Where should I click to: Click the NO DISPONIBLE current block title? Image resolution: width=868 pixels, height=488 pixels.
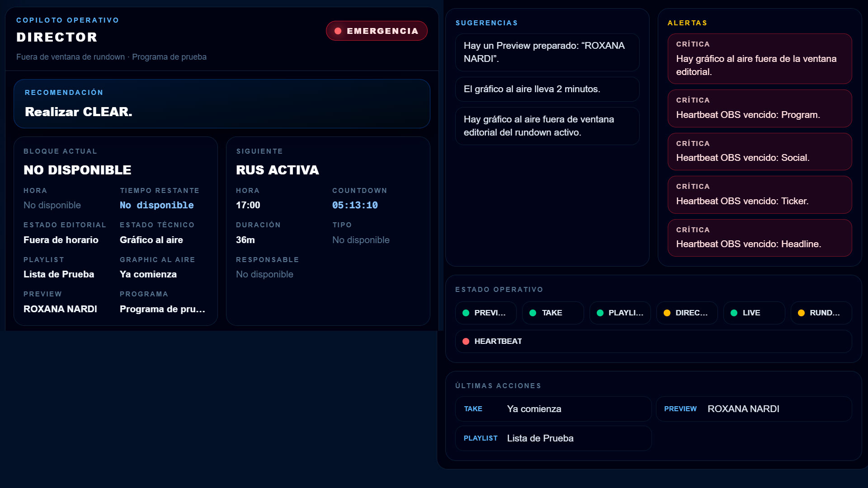point(77,170)
